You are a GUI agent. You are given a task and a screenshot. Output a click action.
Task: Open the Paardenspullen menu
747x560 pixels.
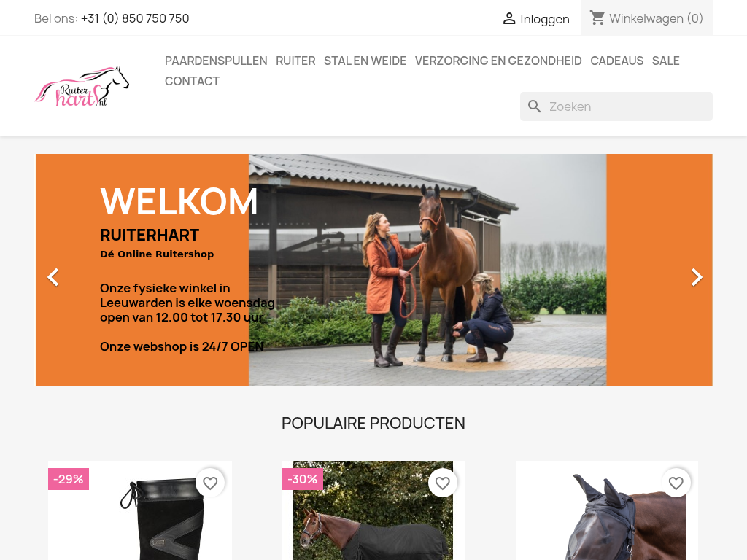pos(216,61)
